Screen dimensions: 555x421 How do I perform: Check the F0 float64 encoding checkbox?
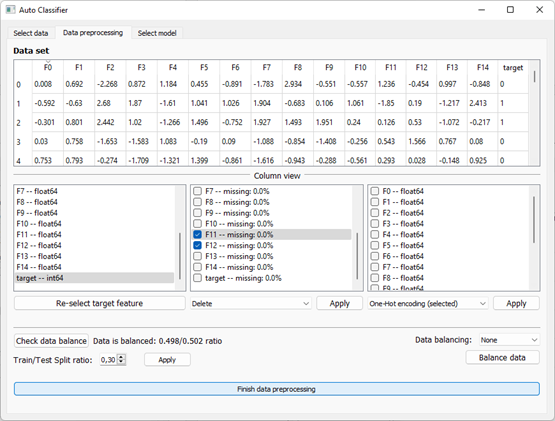(374, 191)
